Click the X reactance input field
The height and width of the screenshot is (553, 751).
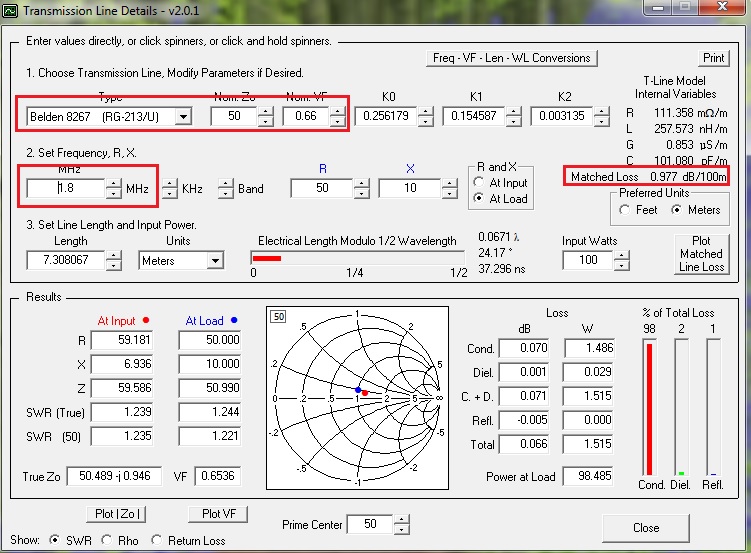pos(410,188)
